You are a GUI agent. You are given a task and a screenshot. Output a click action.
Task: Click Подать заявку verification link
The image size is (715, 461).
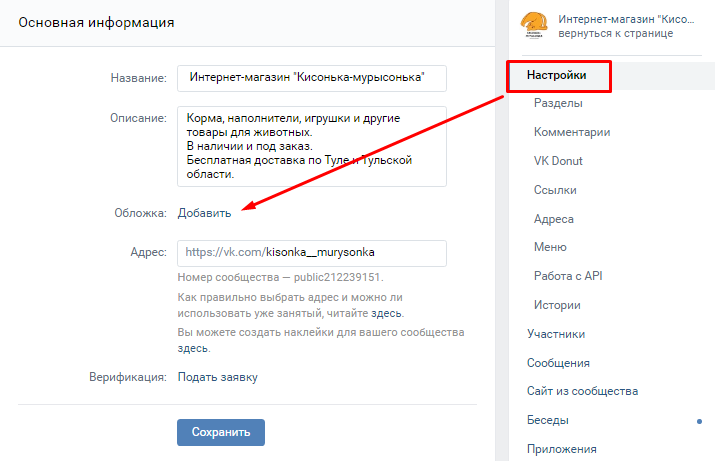click(217, 377)
